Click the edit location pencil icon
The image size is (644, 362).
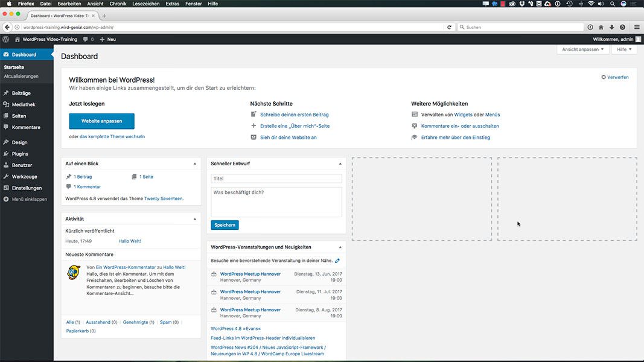pyautogui.click(x=337, y=261)
